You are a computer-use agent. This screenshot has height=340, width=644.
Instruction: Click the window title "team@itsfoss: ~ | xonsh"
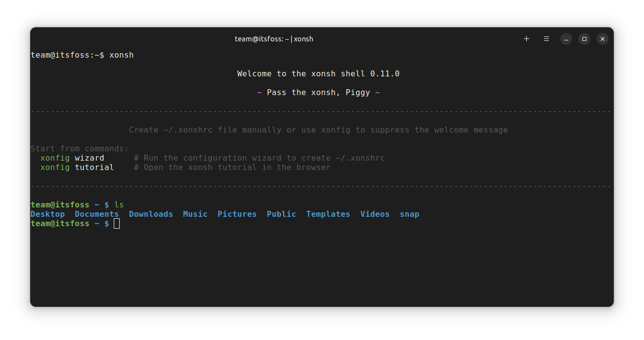coord(274,39)
